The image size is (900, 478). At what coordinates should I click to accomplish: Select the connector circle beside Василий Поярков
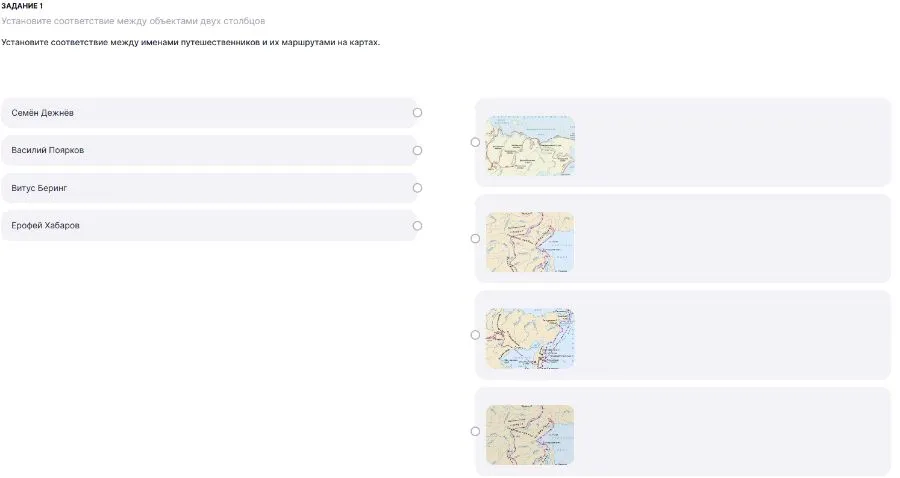coord(417,150)
